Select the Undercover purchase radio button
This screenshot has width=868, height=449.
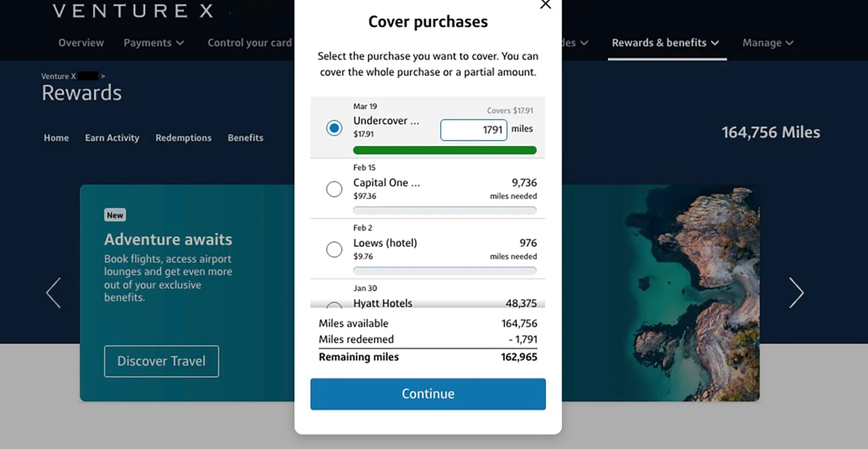tap(334, 128)
